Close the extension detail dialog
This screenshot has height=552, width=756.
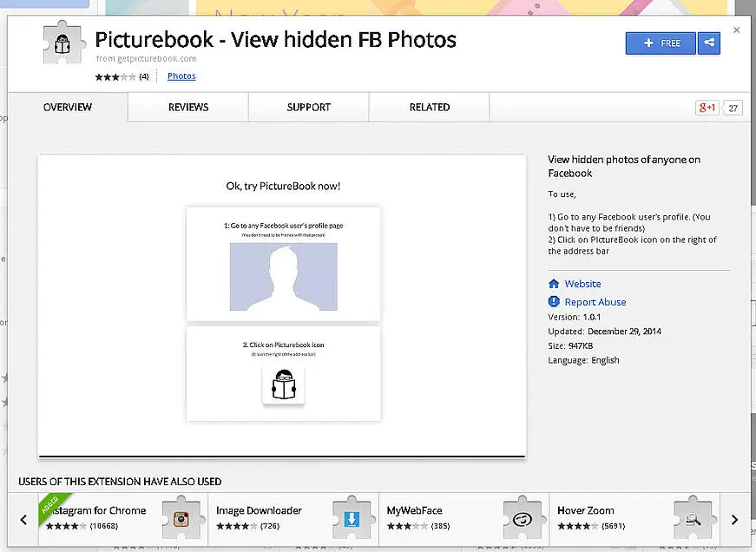736,30
